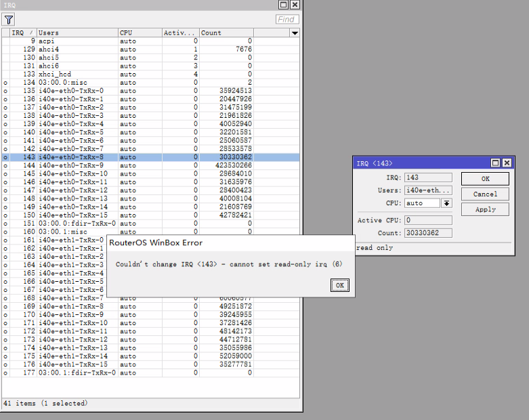Select the i40e-eth0-TxRx-2 row
The image size is (529, 420).
coord(150,107)
